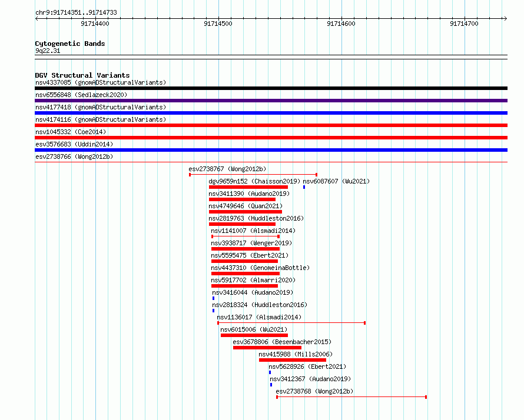The width and height of the screenshot is (524, 420).
Task: Open esv3576683 (Uddin2014) label
Action: [x=74, y=144]
